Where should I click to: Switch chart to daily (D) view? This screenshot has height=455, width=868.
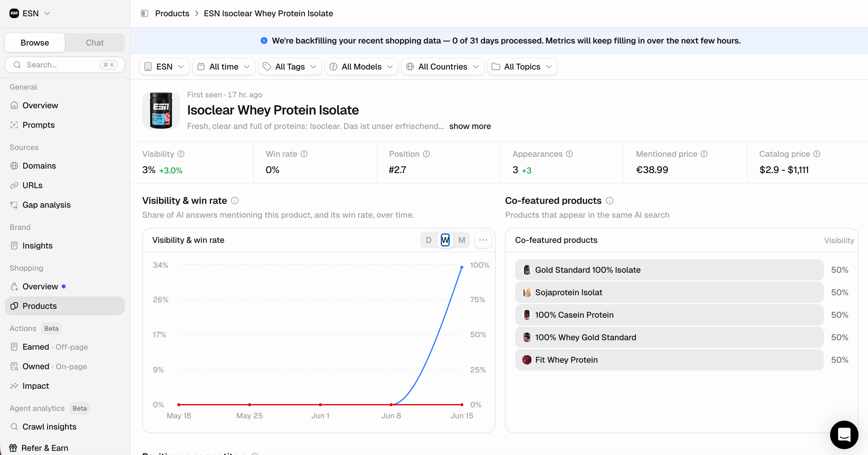[429, 240]
